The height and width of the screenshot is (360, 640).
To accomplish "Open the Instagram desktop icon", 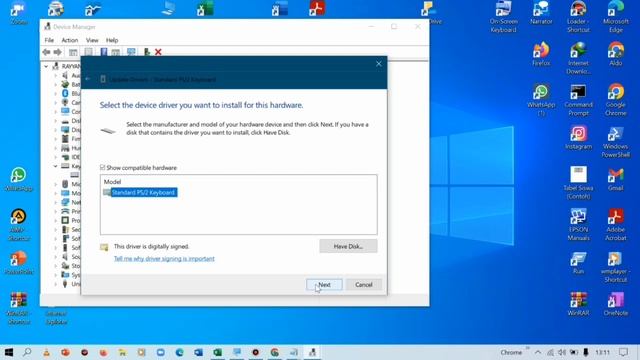I will point(578,138).
